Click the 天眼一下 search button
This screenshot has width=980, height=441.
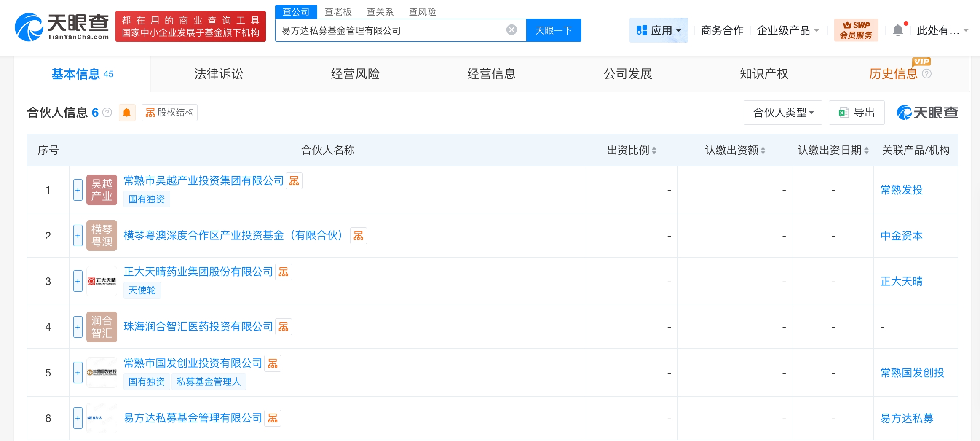coord(553,30)
